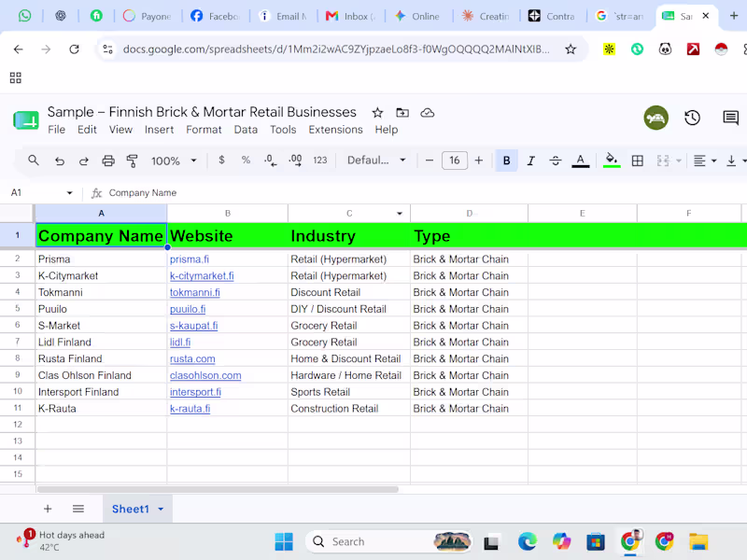Decrease font size with minus button
This screenshot has width=747, height=560.
(430, 161)
